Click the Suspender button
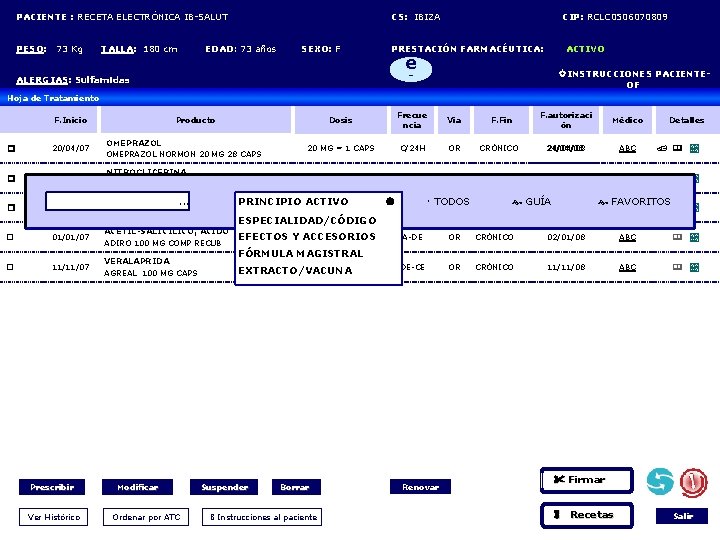 (224, 487)
